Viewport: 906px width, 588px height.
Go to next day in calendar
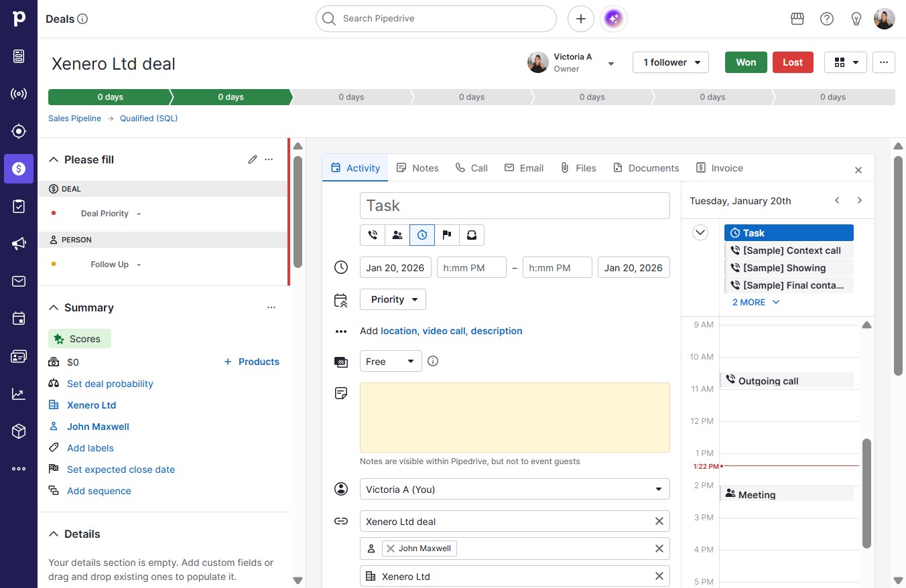(x=860, y=200)
